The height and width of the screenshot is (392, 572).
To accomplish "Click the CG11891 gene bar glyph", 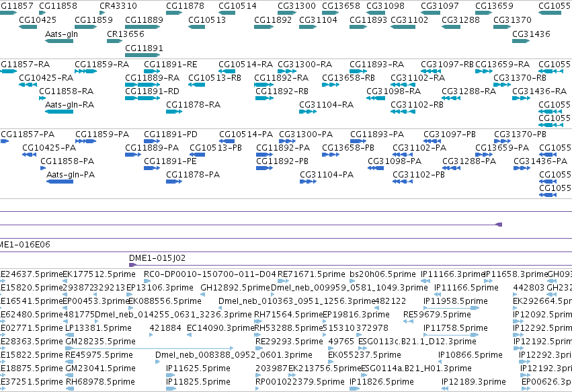I will tap(142, 55).
